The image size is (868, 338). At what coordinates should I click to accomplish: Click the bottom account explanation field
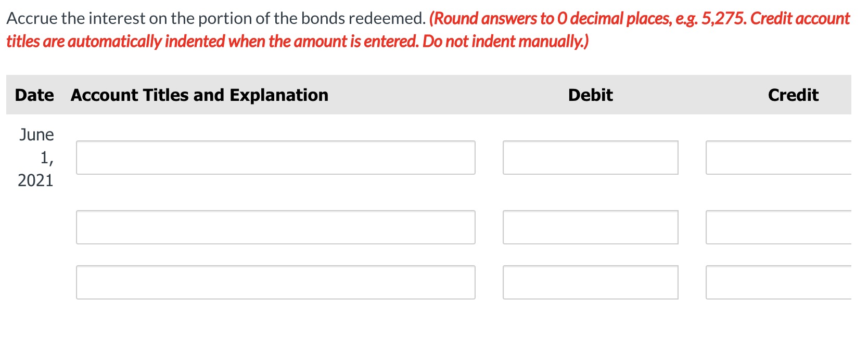coord(275,282)
